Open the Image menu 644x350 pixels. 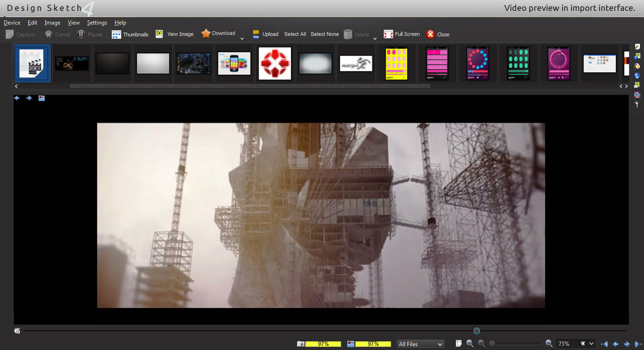click(52, 23)
